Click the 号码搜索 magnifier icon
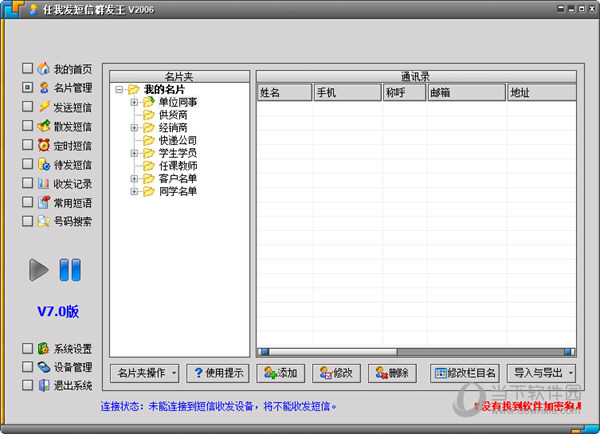The width and height of the screenshot is (600, 434). tap(43, 221)
